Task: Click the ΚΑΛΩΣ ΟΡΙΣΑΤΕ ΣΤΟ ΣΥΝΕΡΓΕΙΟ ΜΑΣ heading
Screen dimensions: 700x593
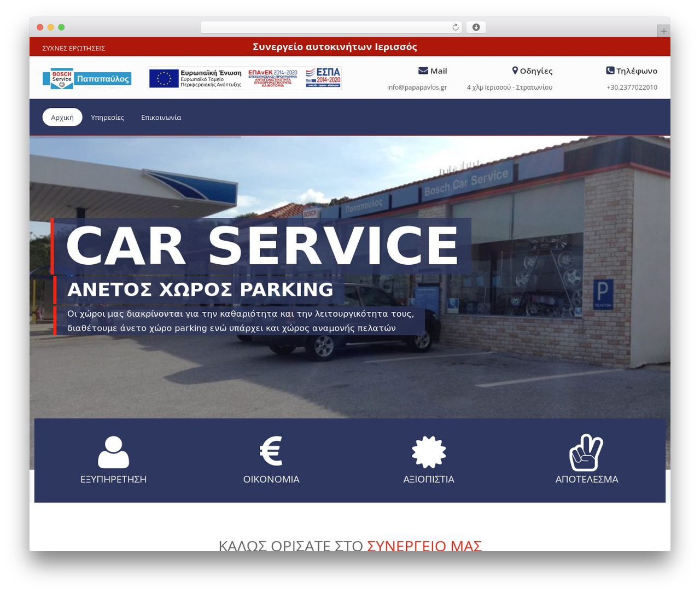Action: point(350,545)
